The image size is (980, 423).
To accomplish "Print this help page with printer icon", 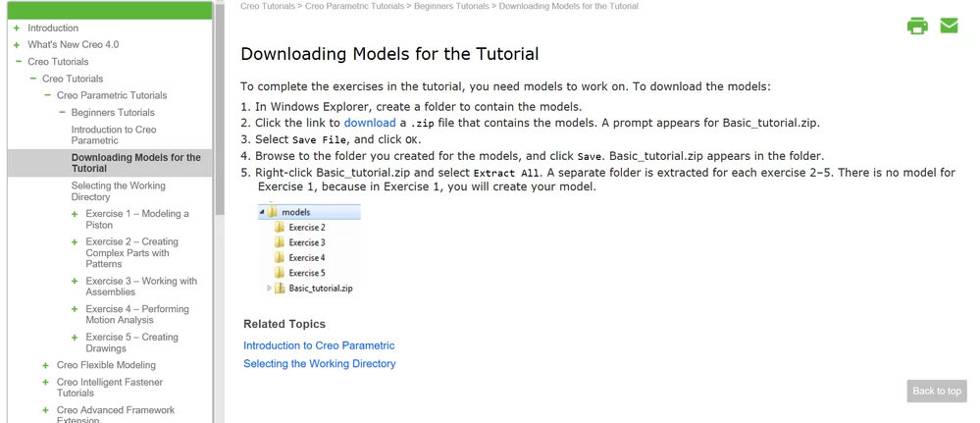I will [x=917, y=26].
